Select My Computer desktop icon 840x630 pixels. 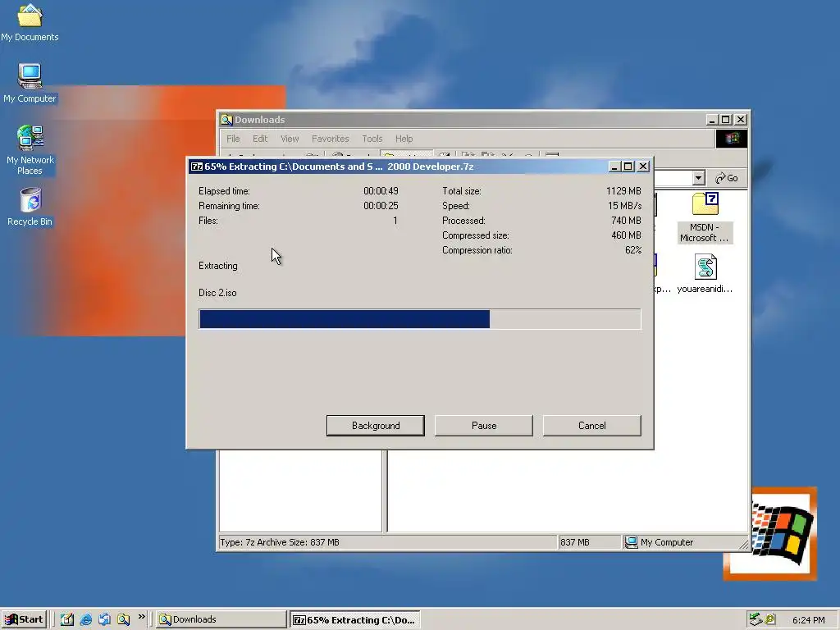point(30,83)
